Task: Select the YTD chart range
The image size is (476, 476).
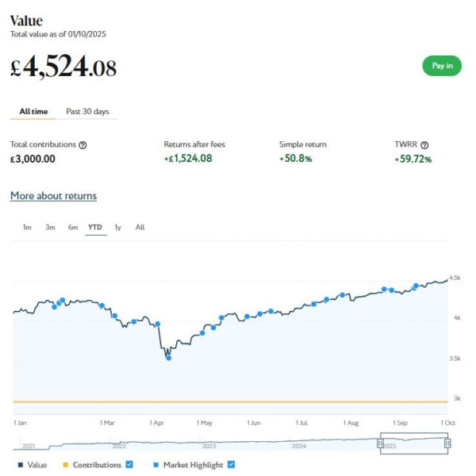Action: [95, 228]
